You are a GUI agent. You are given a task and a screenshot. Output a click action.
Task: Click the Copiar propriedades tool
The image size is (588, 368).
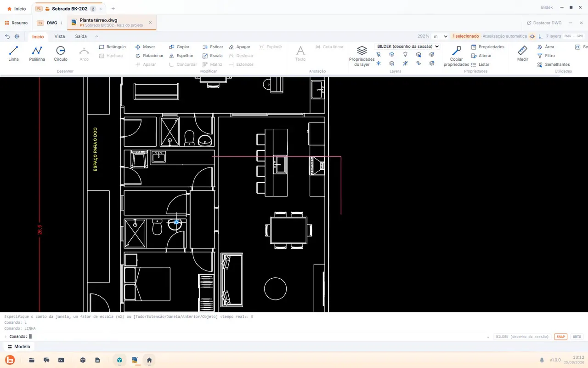point(456,56)
